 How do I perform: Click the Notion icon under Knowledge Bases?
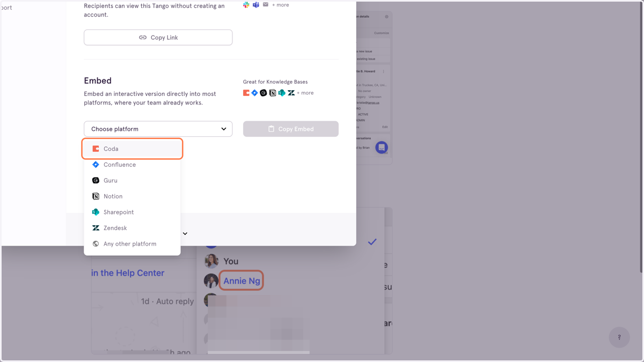pos(273,93)
